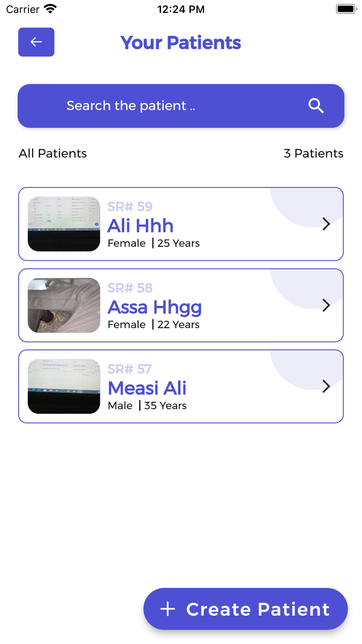The height and width of the screenshot is (644, 362).
Task: Expand details for patient Ali Hhh
Action: [x=326, y=224]
